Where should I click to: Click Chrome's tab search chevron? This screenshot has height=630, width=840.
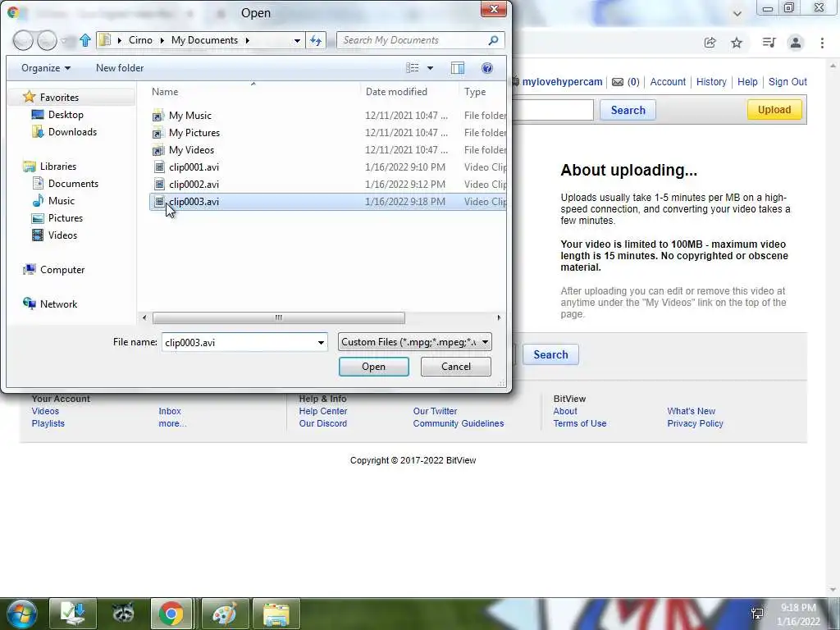click(x=737, y=14)
